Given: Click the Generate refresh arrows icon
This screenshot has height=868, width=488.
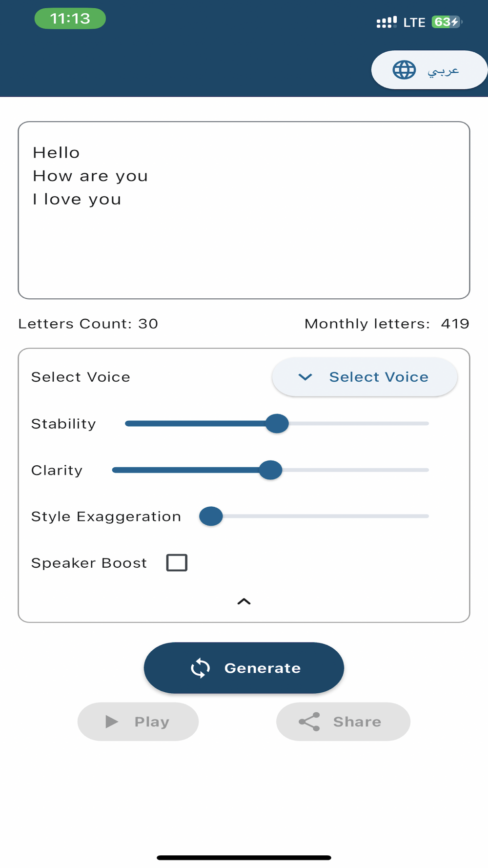Looking at the screenshot, I should tap(200, 668).
